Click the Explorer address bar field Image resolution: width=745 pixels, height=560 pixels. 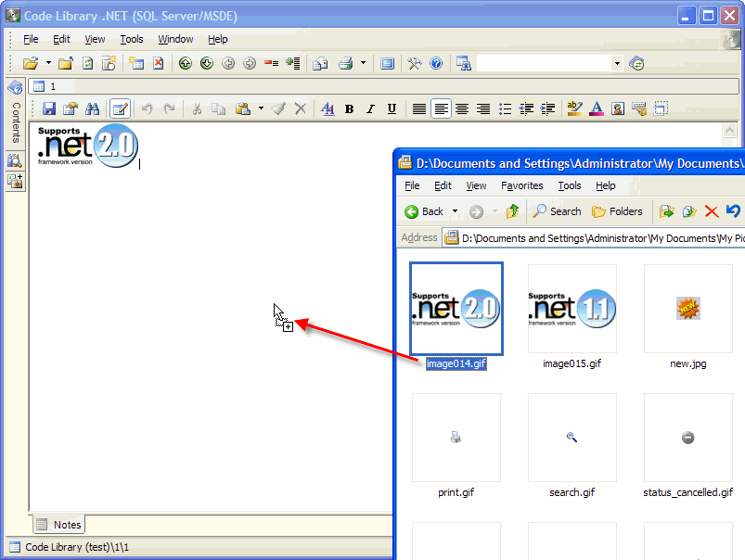(595, 237)
